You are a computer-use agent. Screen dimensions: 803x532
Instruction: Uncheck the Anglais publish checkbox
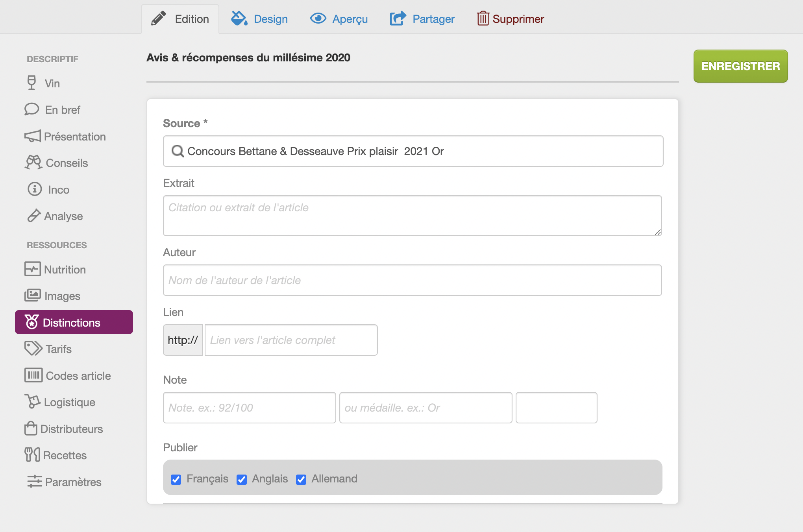click(242, 479)
